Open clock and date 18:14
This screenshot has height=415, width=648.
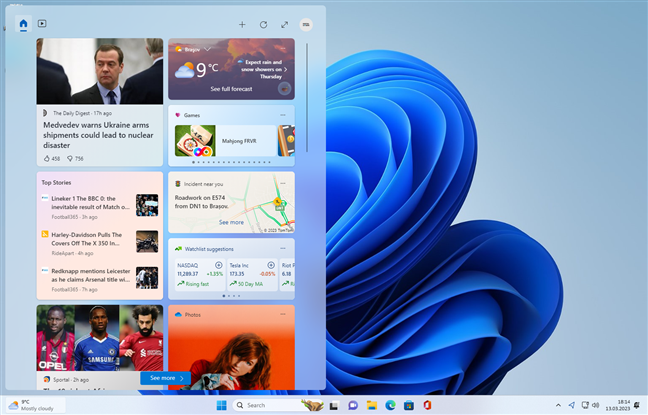click(618, 405)
